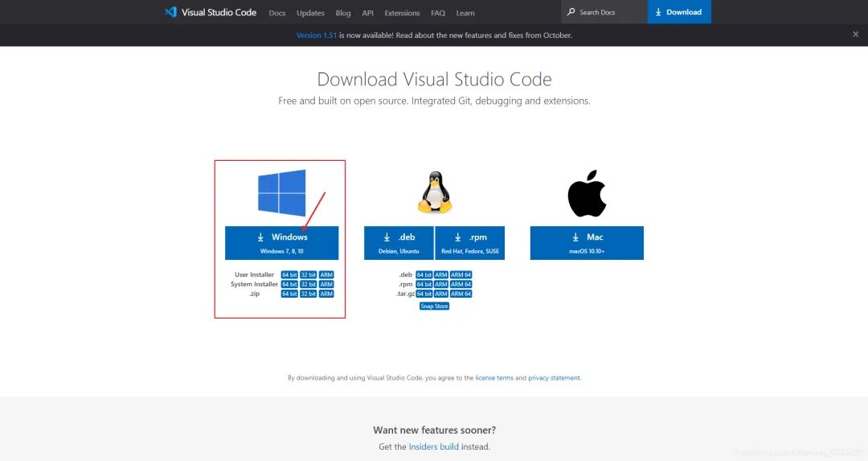Download Windows System Installer ARM

[x=326, y=284]
